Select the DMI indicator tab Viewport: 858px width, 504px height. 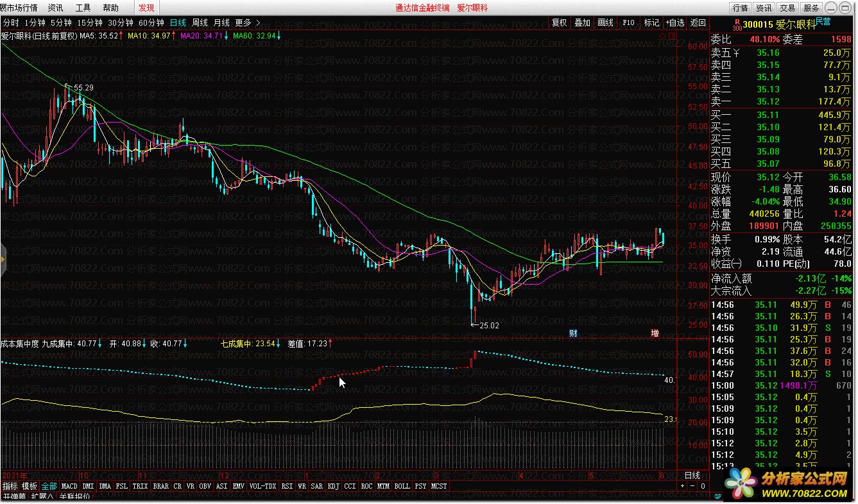pyautogui.click(x=88, y=486)
